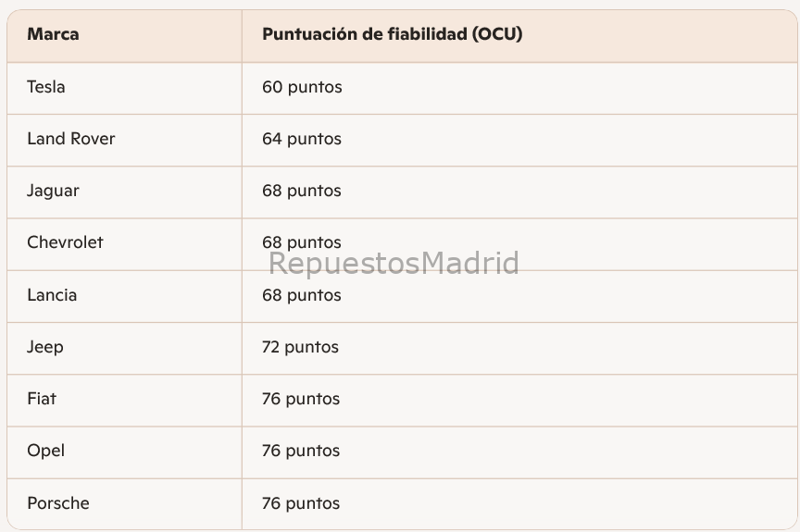
Task: Click the Lancia brand cell
Action: tap(52, 296)
